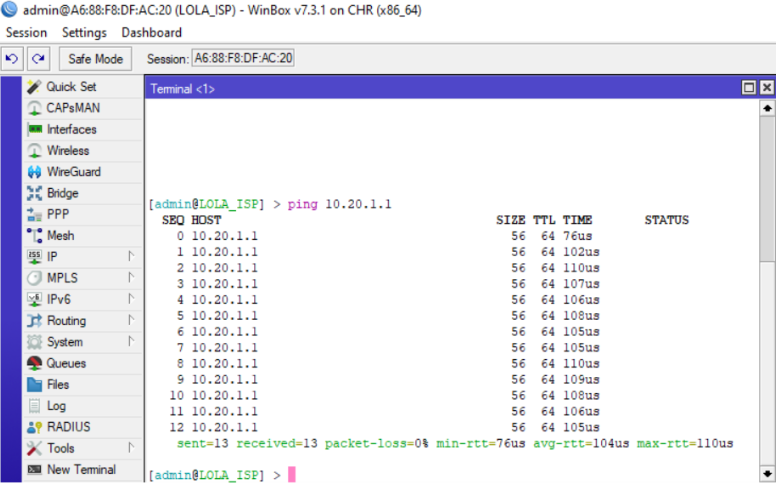Open the Log viewer
Image resolution: width=776 pixels, height=483 pixels.
pyautogui.click(x=56, y=406)
